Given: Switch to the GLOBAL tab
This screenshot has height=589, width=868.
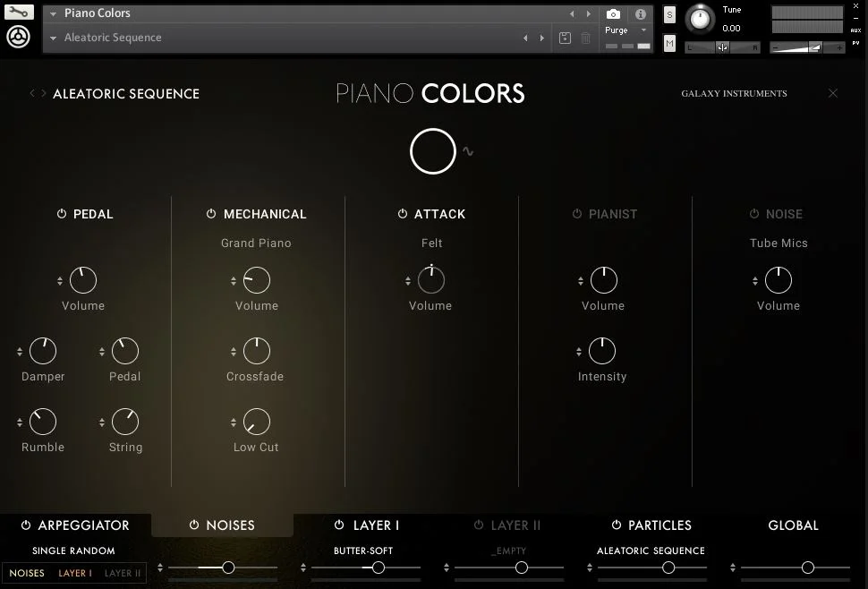Looking at the screenshot, I should 793,525.
